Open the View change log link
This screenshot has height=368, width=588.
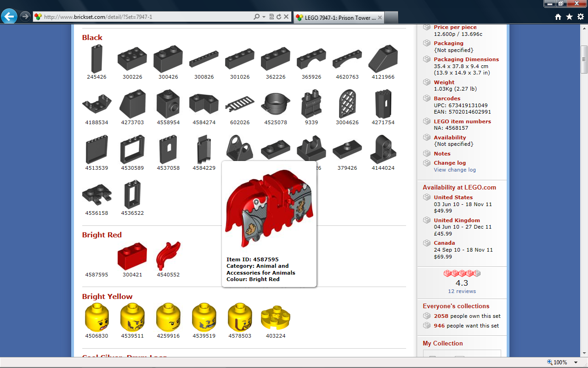[455, 170]
